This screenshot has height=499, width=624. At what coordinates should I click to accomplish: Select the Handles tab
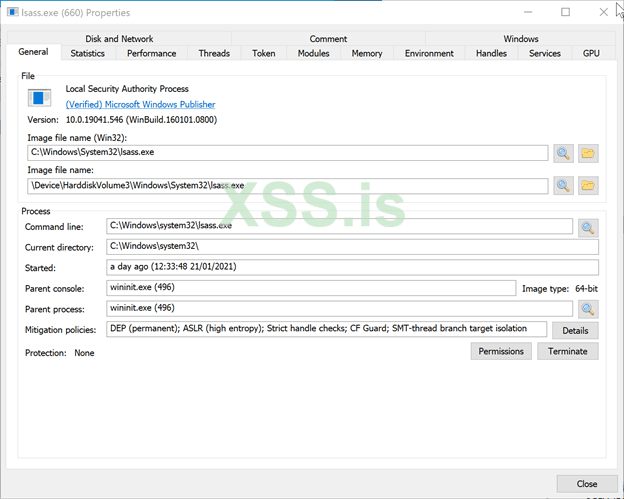point(491,53)
